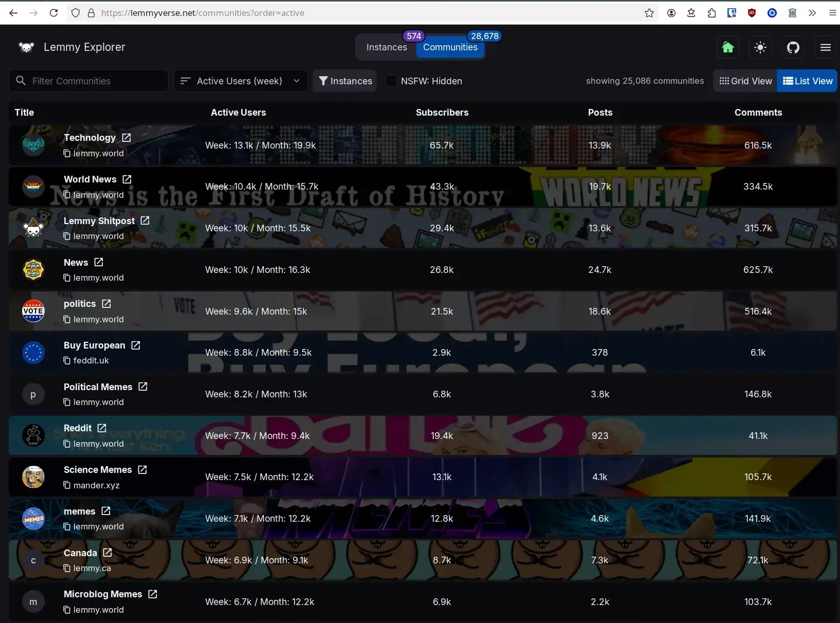Open the GitHub repository icon
This screenshot has width=840, height=623.
793,47
